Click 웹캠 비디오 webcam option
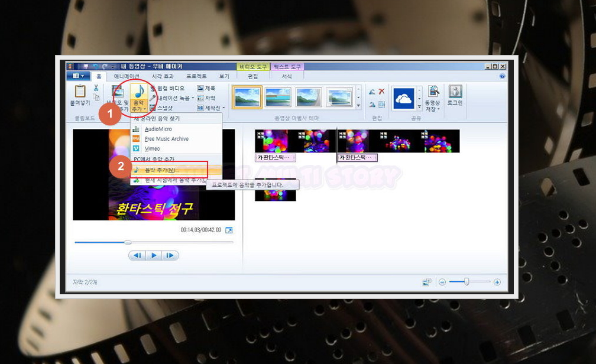The width and height of the screenshot is (596, 364). coord(167,88)
